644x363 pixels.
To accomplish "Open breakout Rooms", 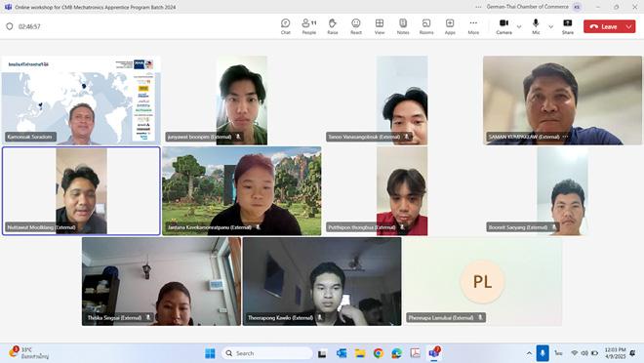I will click(x=426, y=26).
